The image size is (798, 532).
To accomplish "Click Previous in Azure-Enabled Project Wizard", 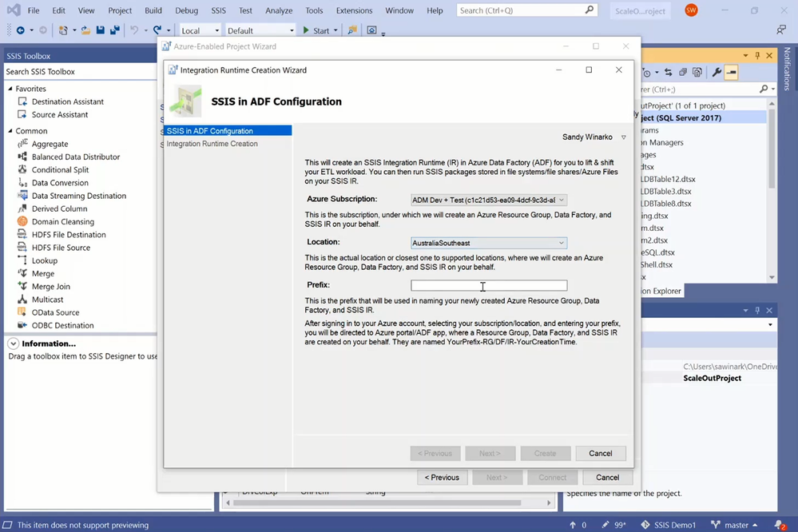I will click(x=443, y=478).
